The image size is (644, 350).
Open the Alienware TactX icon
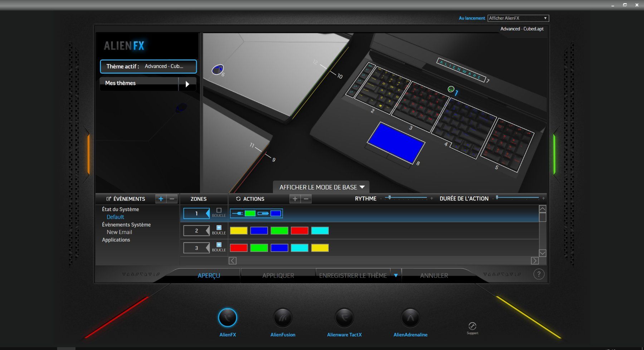click(344, 317)
